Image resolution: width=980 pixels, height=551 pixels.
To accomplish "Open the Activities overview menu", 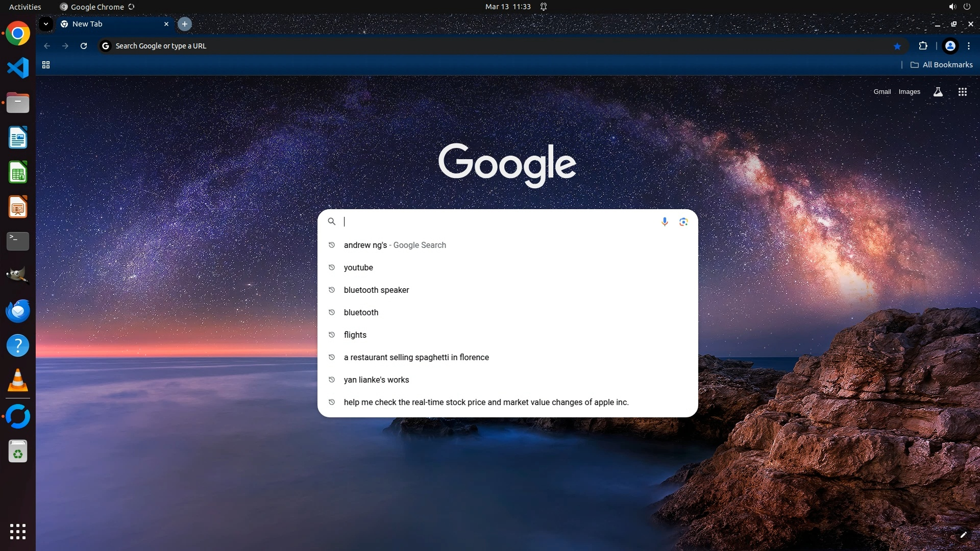I will pyautogui.click(x=25, y=7).
